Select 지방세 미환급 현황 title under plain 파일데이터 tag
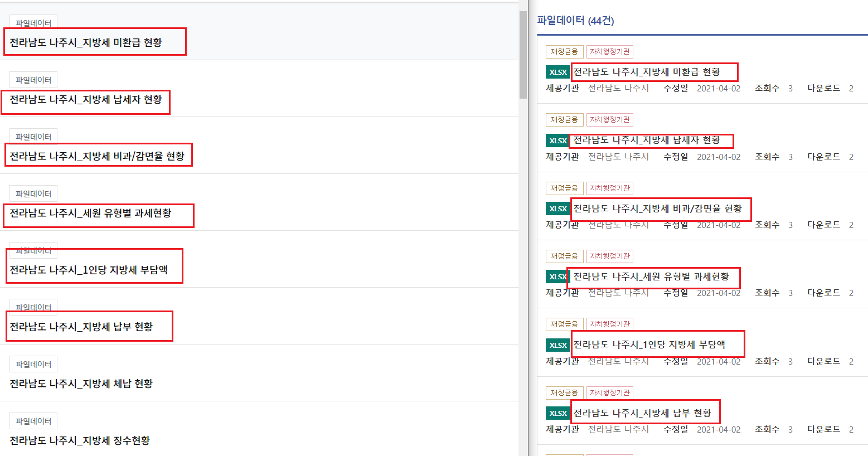 (x=86, y=42)
